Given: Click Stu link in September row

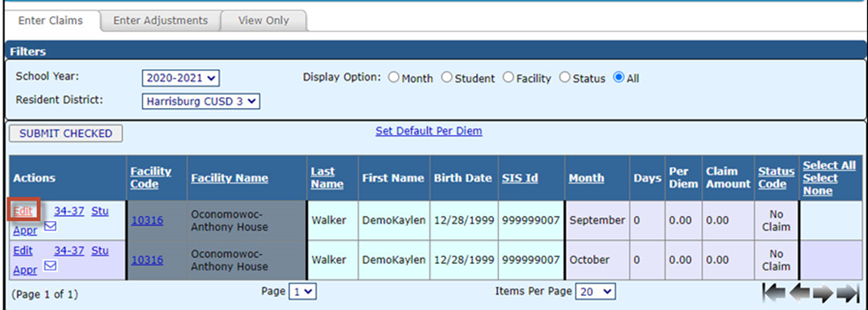Looking at the screenshot, I should [x=100, y=211].
